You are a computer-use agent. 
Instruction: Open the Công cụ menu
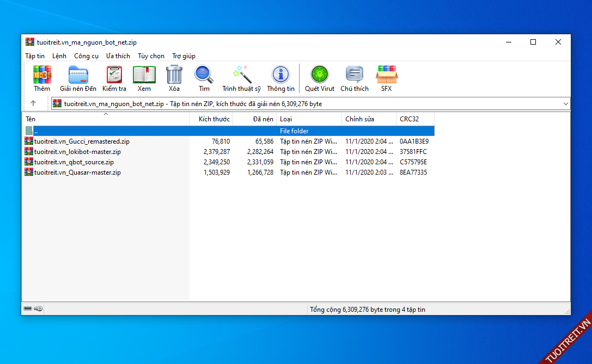click(86, 56)
